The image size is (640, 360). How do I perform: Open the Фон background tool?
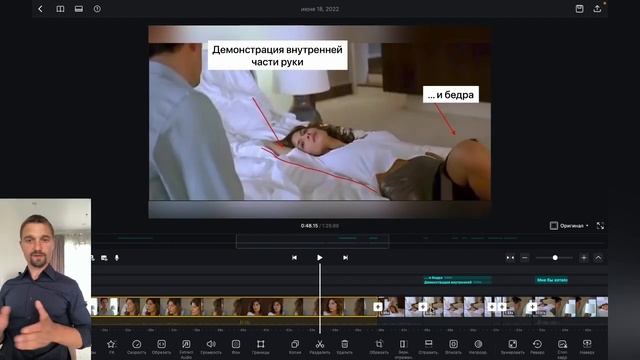pos(236,347)
